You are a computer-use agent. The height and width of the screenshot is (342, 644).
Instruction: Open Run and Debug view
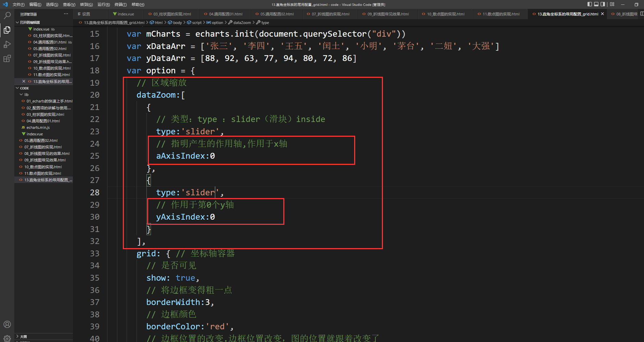pyautogui.click(x=7, y=44)
